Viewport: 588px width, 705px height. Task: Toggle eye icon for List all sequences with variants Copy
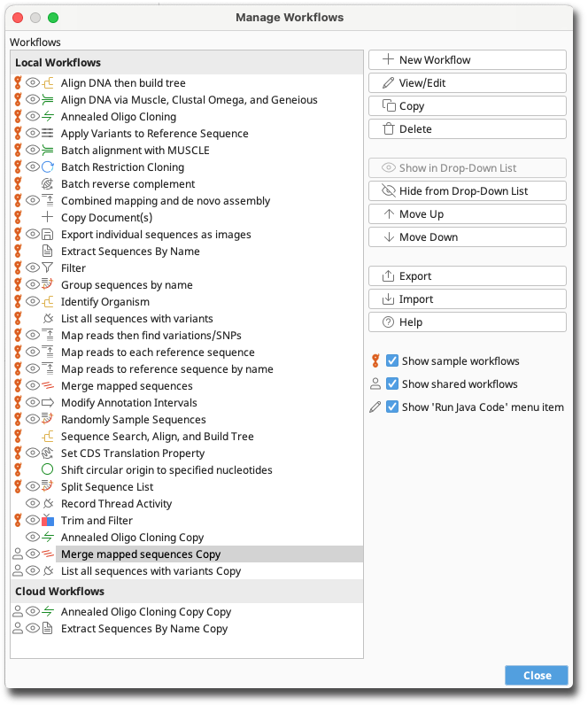[x=33, y=571]
